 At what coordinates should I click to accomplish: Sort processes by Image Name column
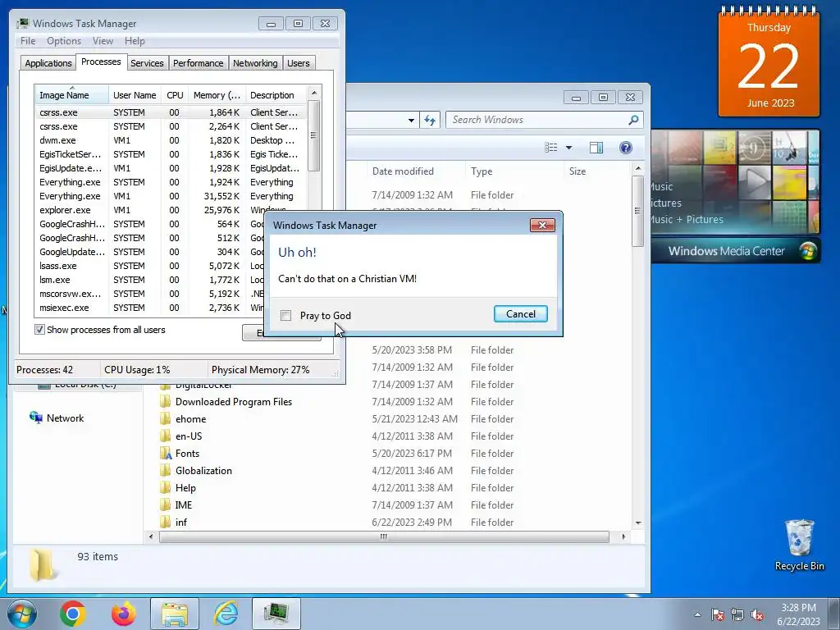tap(71, 95)
